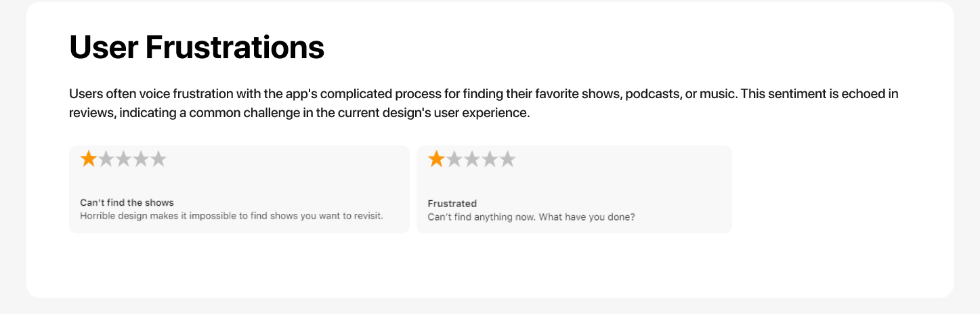
Task: Select fourth star in "Can't find the shows" review
Action: [141, 160]
